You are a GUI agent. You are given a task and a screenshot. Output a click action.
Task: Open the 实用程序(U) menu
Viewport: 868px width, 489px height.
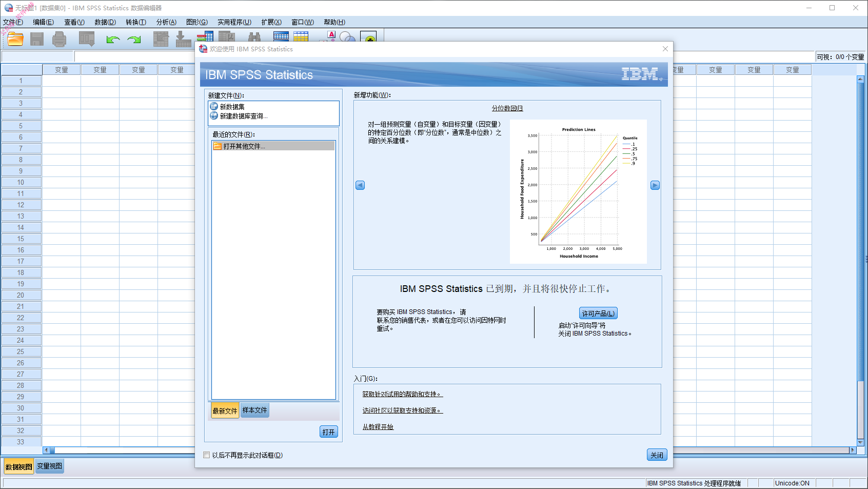click(x=234, y=22)
